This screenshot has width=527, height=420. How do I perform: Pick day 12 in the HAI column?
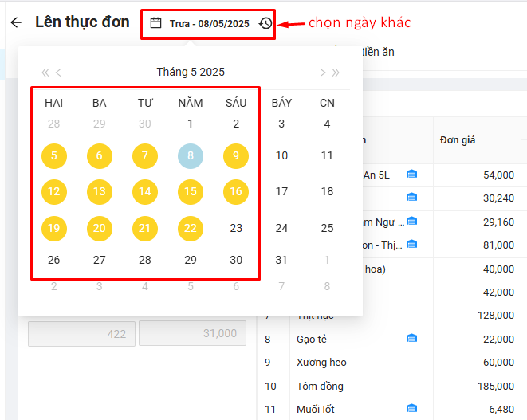pos(53,192)
